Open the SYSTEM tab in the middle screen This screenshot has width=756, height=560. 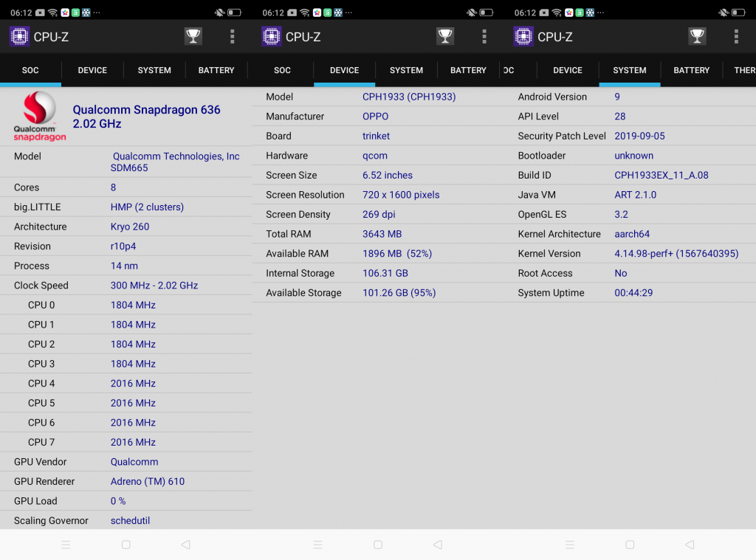coord(407,70)
